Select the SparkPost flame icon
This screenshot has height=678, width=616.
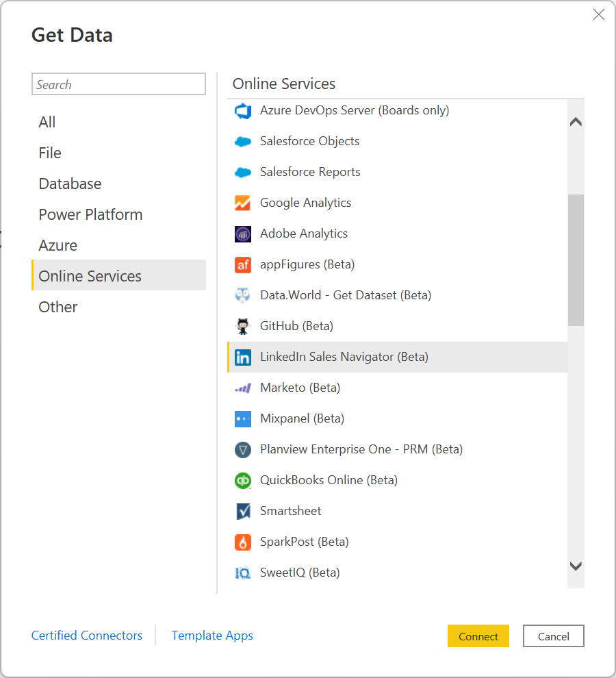click(x=243, y=542)
